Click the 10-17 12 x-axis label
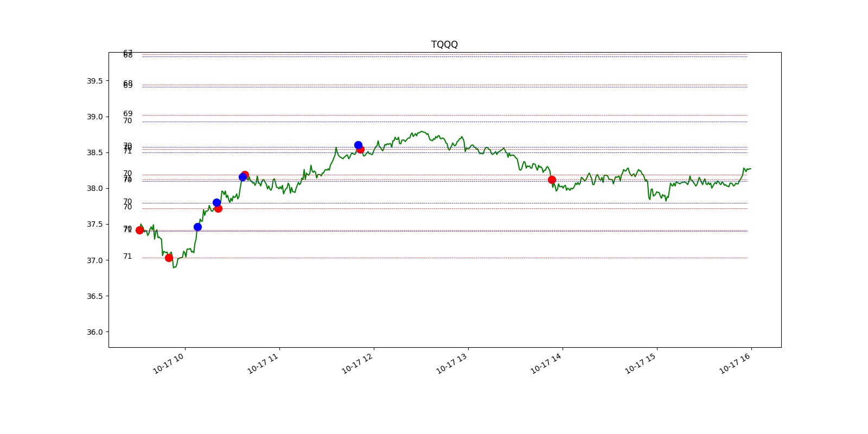The height and width of the screenshot is (434, 868). [358, 363]
